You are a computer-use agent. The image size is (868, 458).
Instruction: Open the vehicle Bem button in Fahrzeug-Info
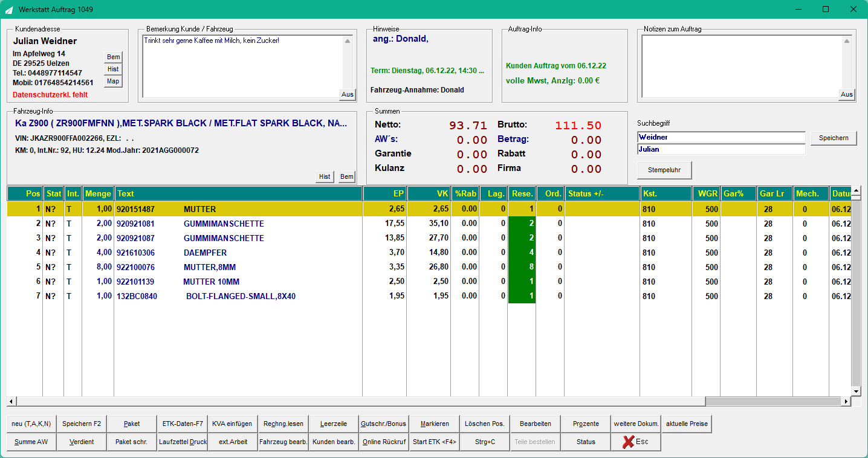[346, 176]
